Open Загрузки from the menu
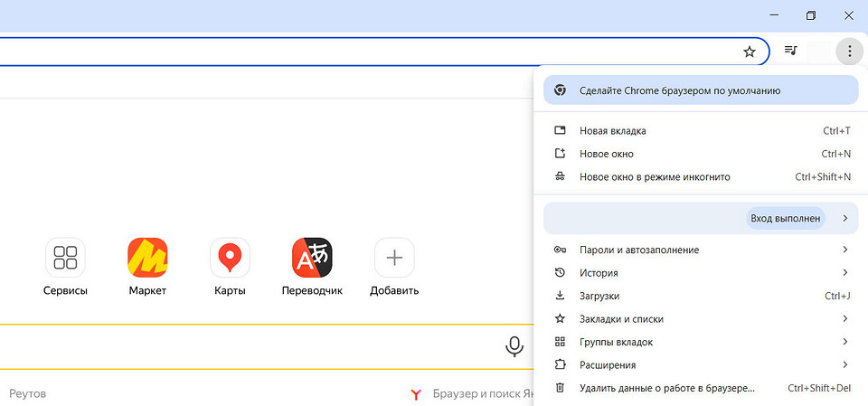This screenshot has height=406, width=868. (701, 296)
